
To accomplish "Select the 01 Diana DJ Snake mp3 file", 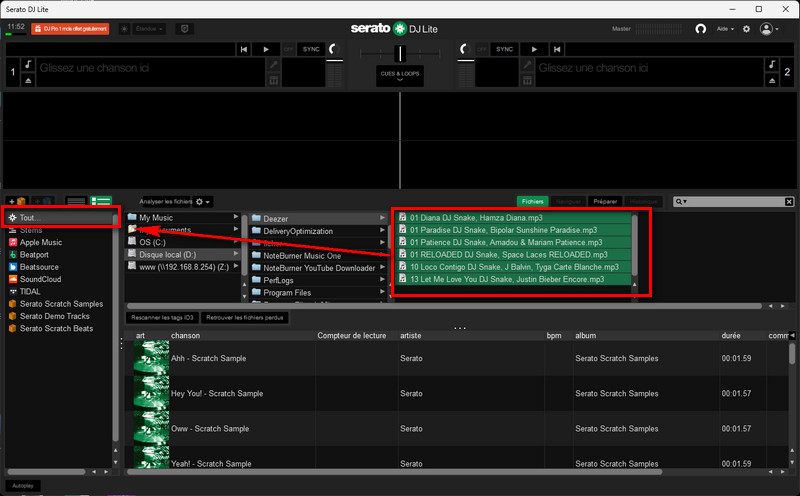I will [x=514, y=217].
